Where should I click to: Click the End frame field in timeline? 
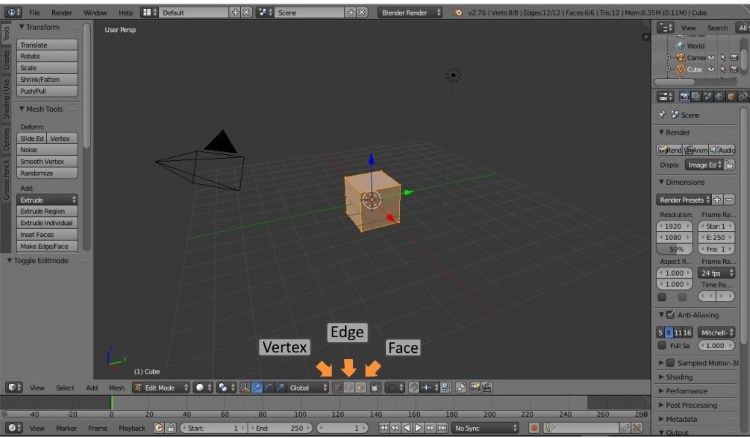275,428
